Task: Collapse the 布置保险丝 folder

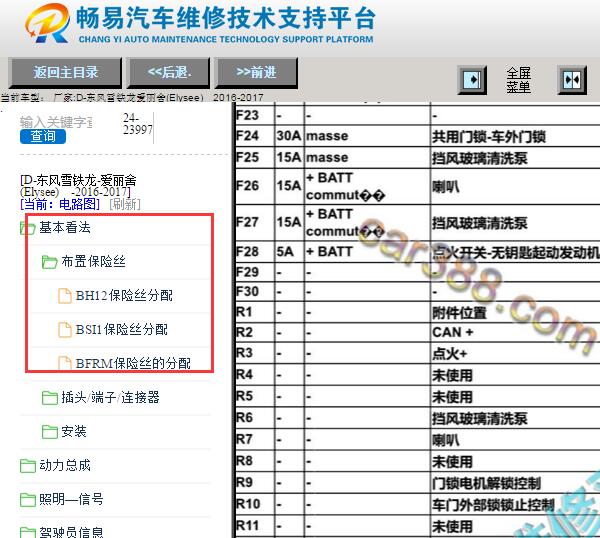Action: coord(93,261)
